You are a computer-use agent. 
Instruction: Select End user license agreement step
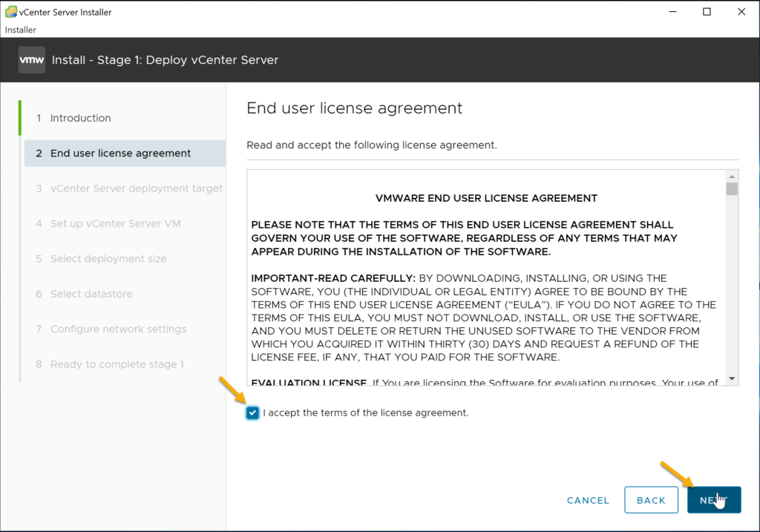120,154
